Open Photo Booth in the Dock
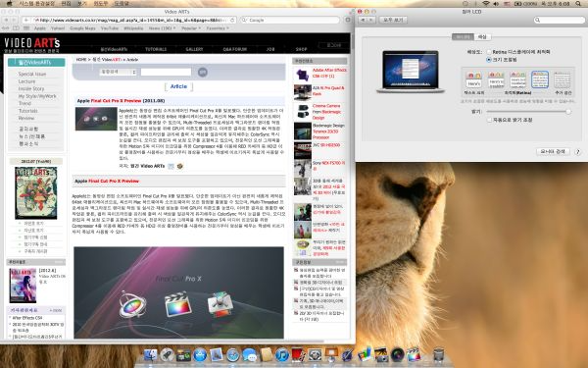This screenshot has height=368, width=588. 299,354
